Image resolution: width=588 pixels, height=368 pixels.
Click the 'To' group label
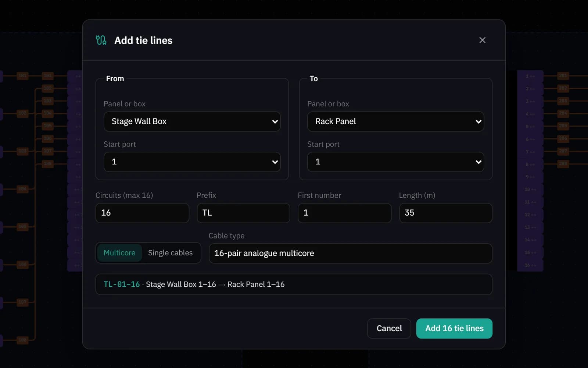pyautogui.click(x=313, y=78)
